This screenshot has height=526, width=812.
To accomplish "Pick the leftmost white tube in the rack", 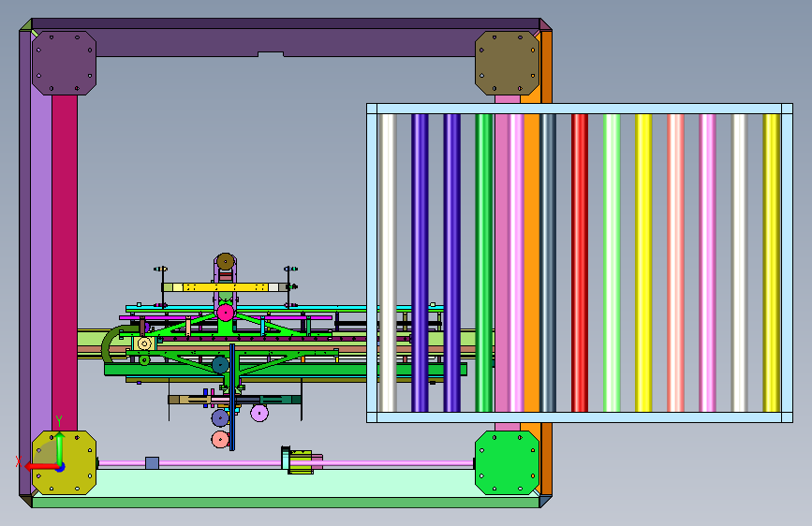I will coord(388,263).
